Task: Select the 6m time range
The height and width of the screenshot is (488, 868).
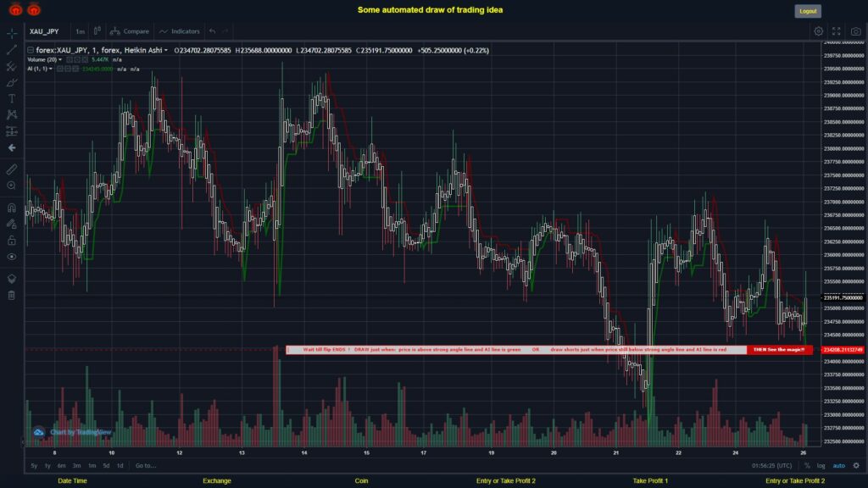Action: point(61,465)
